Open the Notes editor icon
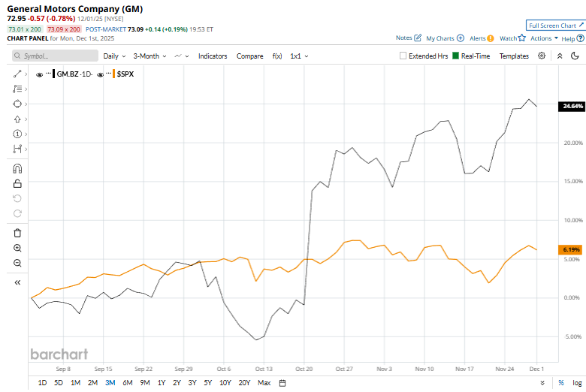 418,38
